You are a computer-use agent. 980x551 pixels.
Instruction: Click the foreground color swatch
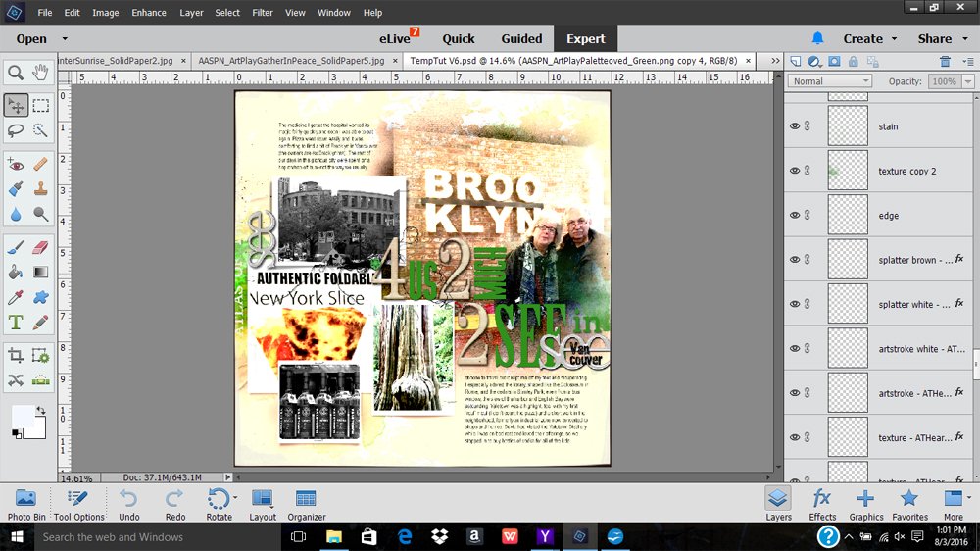(24, 417)
